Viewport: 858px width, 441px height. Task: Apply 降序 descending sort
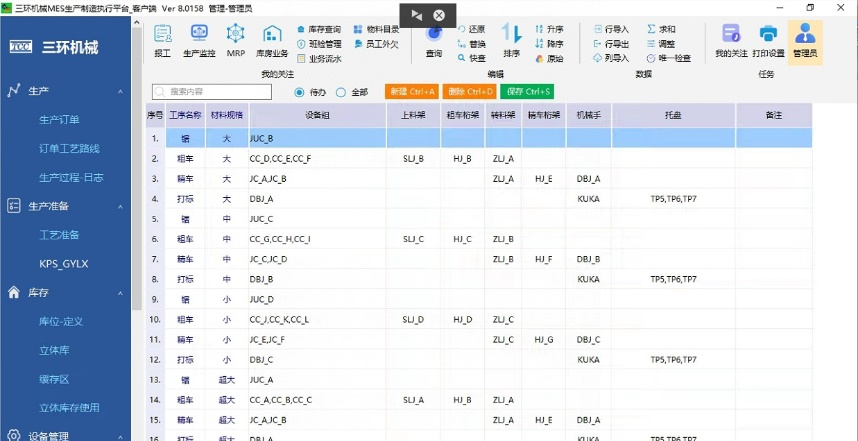549,44
